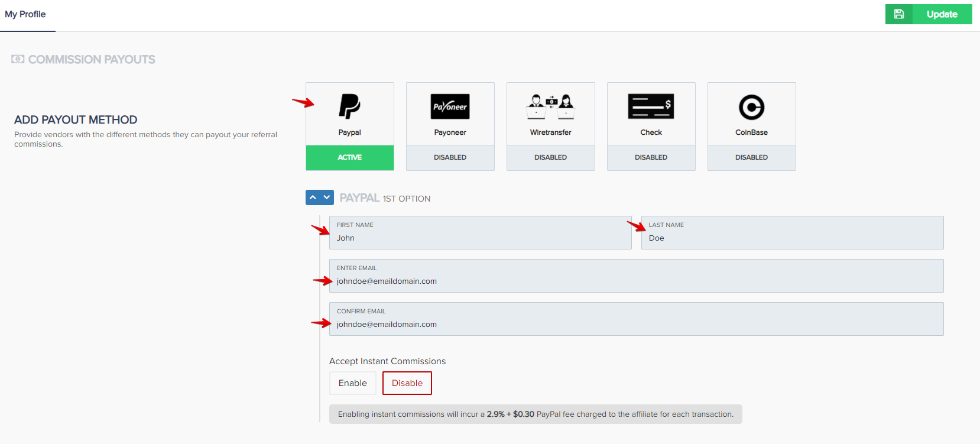Toggle the Paypal ACTIVE status bar
This screenshot has width=980, height=444.
(349, 157)
